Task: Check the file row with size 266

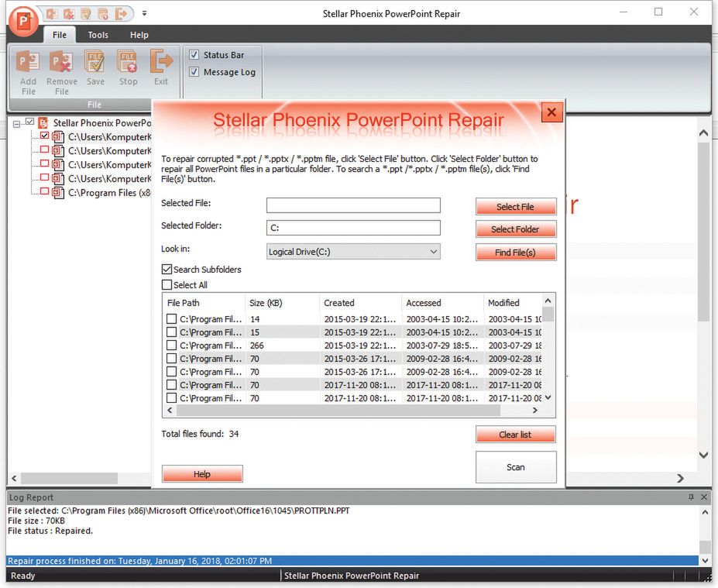Action: (x=171, y=346)
